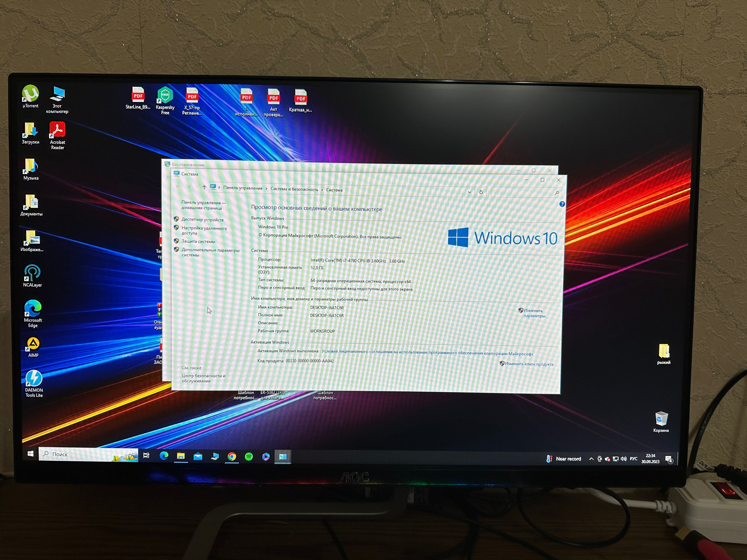Image resolution: width=747 pixels, height=560 pixels.
Task: Launch AIMP player from the desktop
Action: pyautogui.click(x=33, y=347)
